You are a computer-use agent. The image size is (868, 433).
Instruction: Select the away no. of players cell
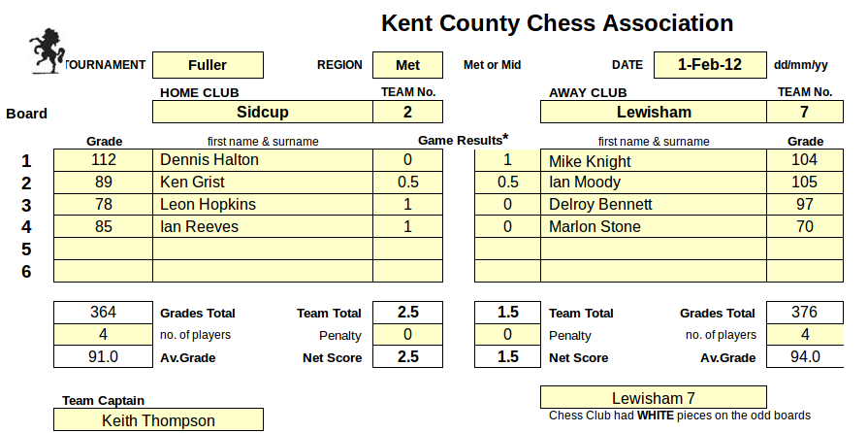click(x=805, y=335)
